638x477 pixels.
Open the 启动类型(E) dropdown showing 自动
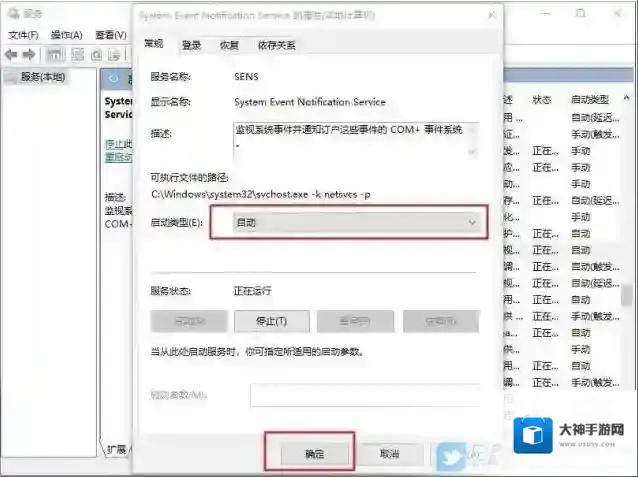[x=356, y=222]
